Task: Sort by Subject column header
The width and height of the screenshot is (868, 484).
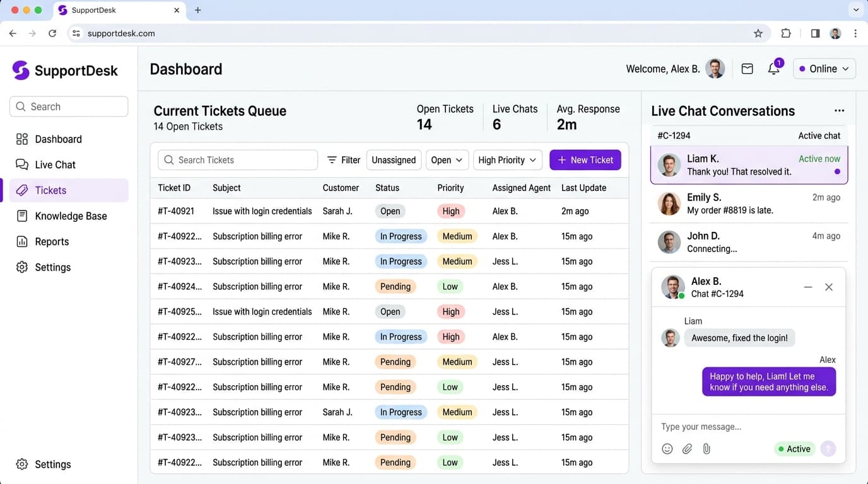Action: point(226,188)
